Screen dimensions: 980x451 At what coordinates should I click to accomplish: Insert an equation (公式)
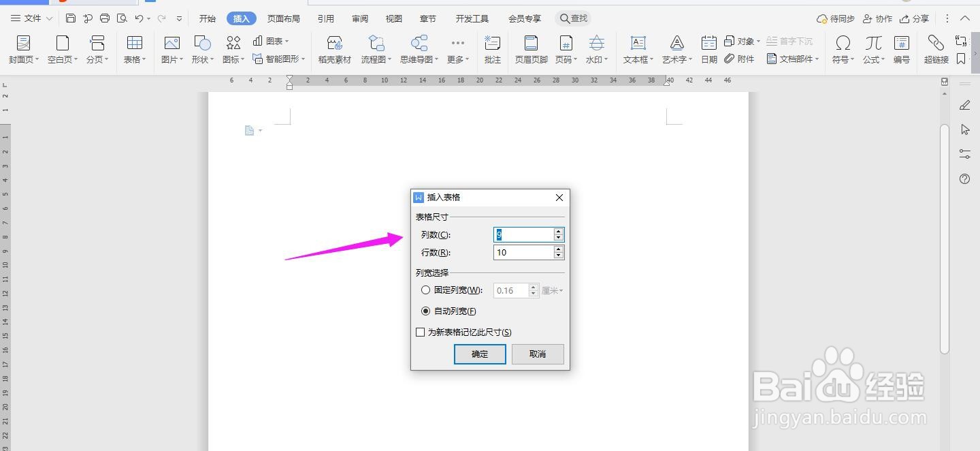click(x=874, y=50)
